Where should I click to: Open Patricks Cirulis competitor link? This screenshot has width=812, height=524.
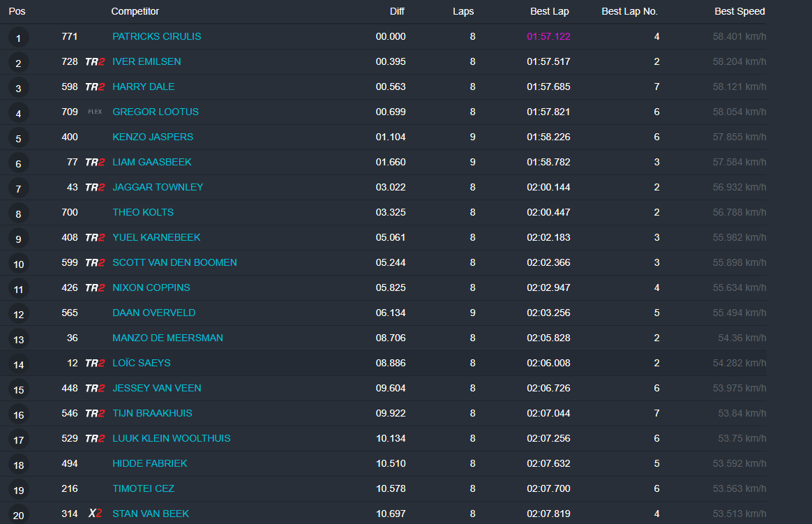coord(156,36)
